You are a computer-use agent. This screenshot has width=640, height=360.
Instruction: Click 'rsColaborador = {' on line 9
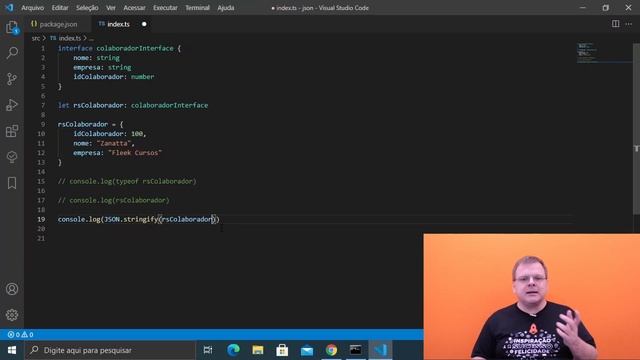click(90, 124)
